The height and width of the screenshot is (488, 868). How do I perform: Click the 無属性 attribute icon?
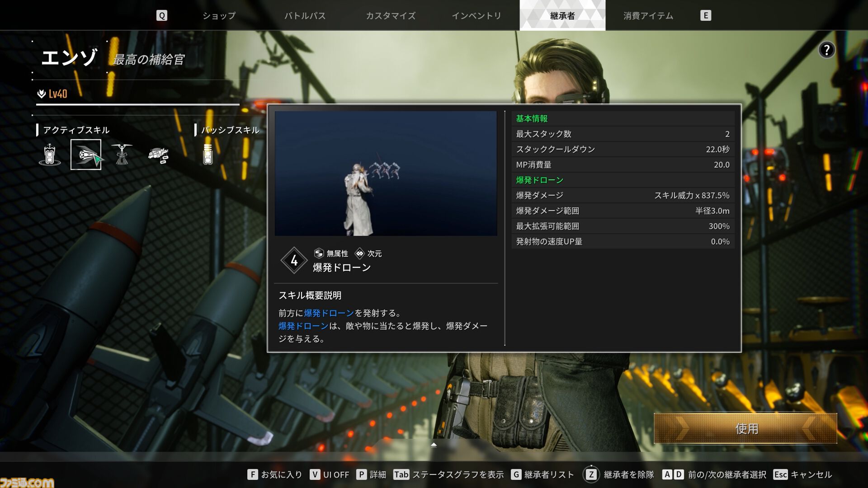coord(319,253)
